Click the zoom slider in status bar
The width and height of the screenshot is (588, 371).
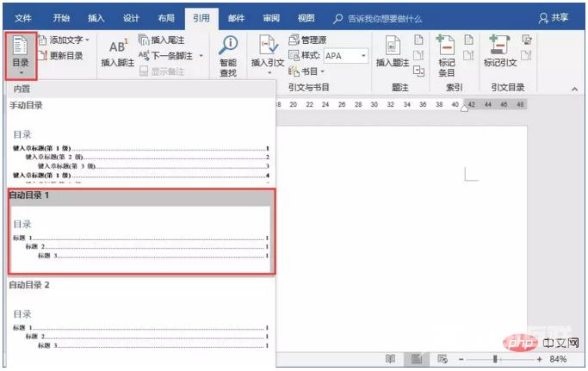click(x=496, y=359)
